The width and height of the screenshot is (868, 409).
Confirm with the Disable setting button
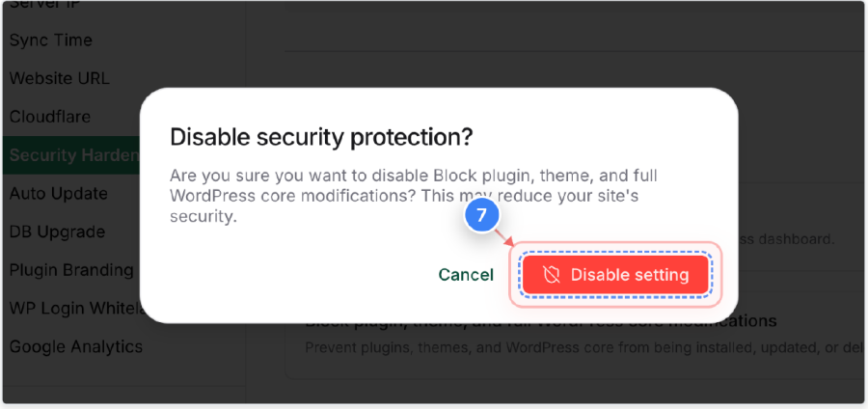pyautogui.click(x=615, y=275)
